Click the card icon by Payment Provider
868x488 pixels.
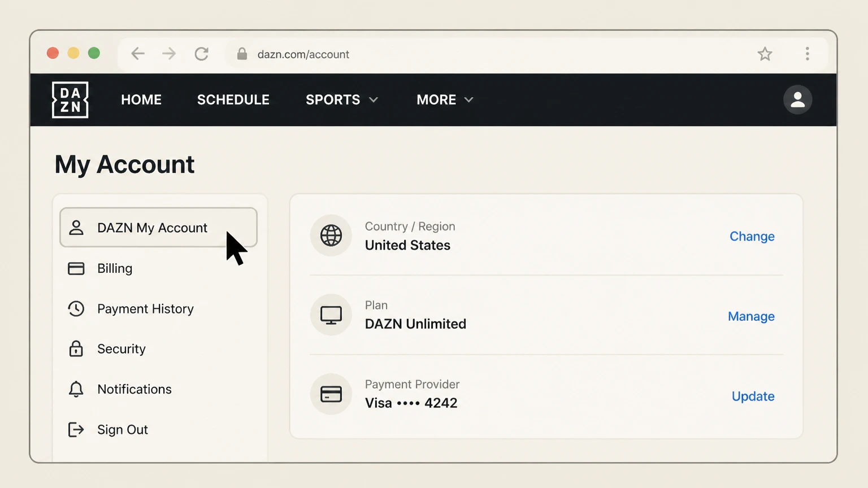pos(331,394)
